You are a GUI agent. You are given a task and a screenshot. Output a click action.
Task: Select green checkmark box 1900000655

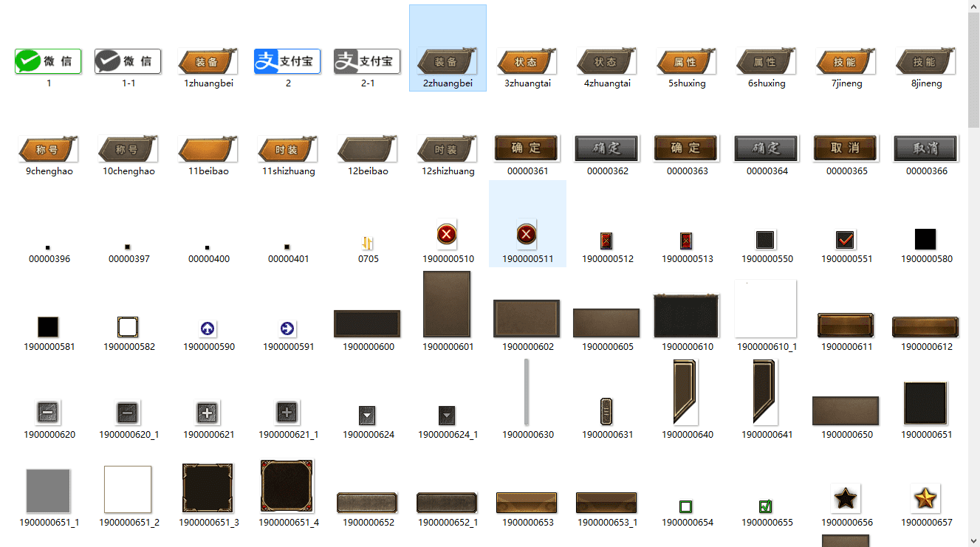click(766, 506)
